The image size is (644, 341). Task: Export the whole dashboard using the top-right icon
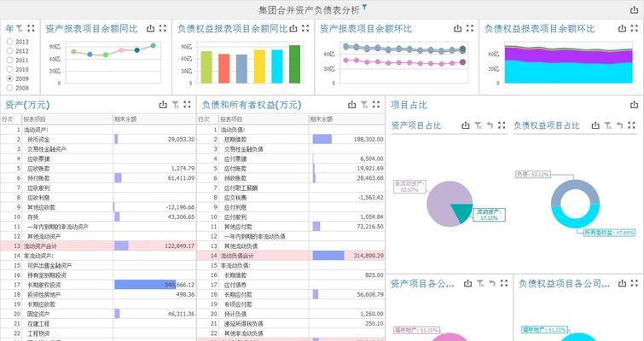634,10
